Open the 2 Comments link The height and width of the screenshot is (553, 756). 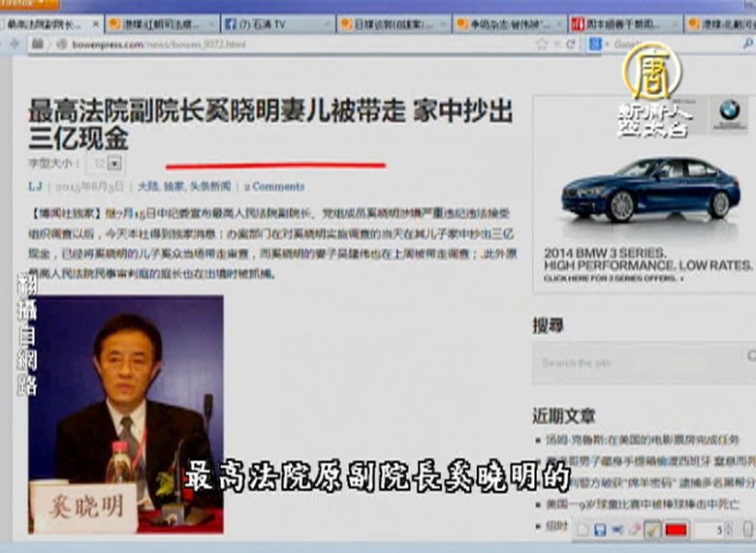[x=273, y=186]
